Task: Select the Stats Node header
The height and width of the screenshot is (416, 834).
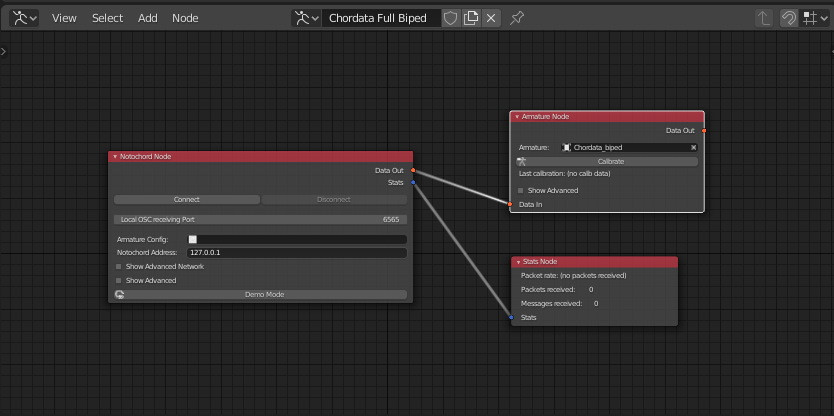Action: click(x=594, y=262)
